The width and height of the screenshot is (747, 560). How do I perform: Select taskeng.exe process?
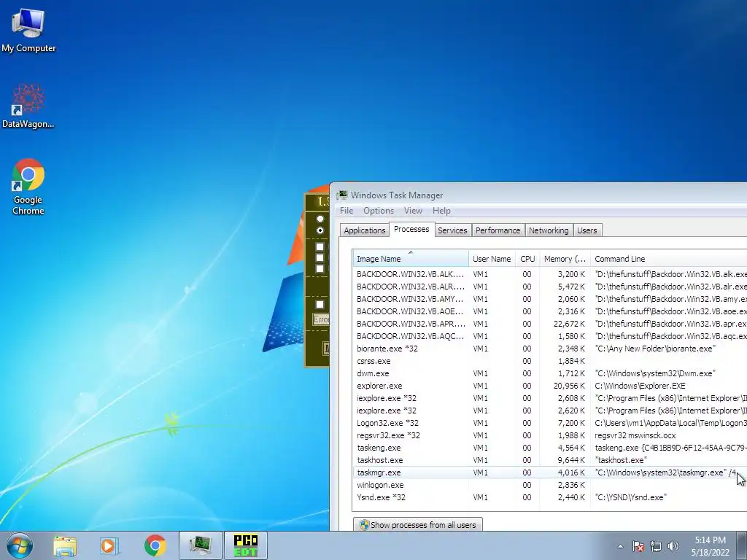click(550, 448)
